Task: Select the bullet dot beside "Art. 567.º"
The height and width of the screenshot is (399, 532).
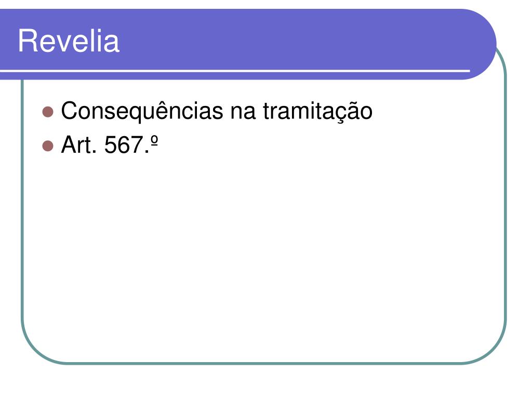Action: (x=48, y=146)
